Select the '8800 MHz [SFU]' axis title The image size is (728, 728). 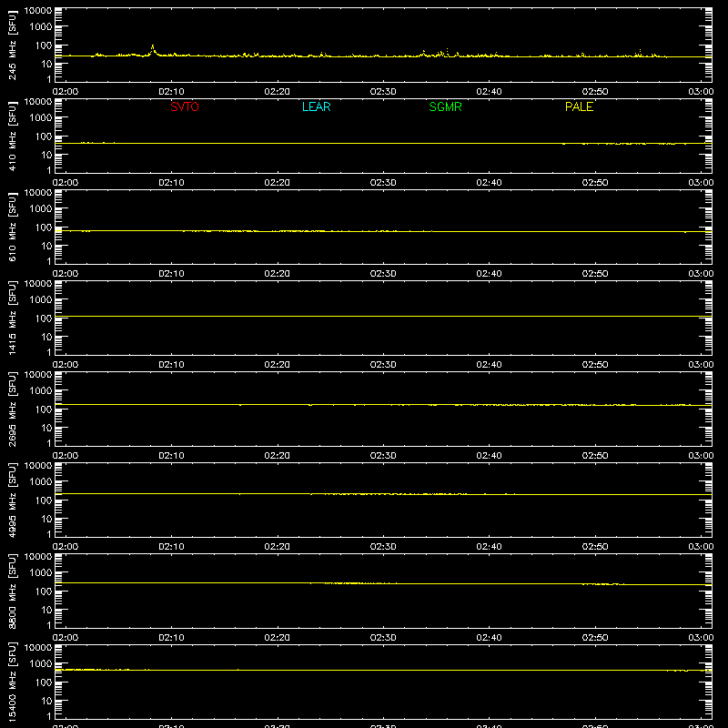[x=12, y=591]
